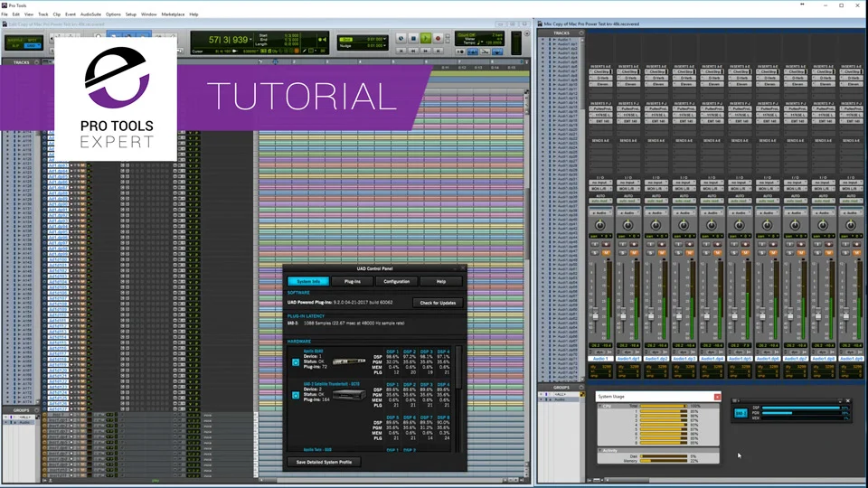The height and width of the screenshot is (488, 868).
Task: Solo the Audio1.dp5 channel
Action: tap(734, 253)
